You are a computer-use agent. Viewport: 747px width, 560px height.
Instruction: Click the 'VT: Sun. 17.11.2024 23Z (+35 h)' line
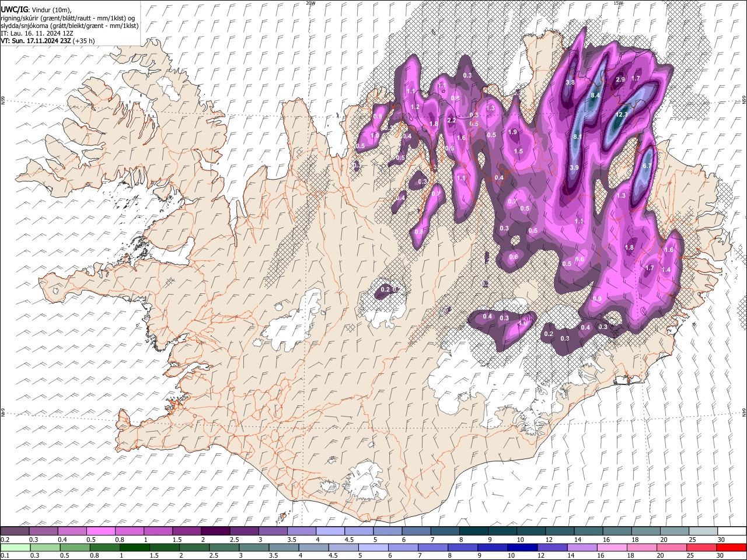[47, 41]
